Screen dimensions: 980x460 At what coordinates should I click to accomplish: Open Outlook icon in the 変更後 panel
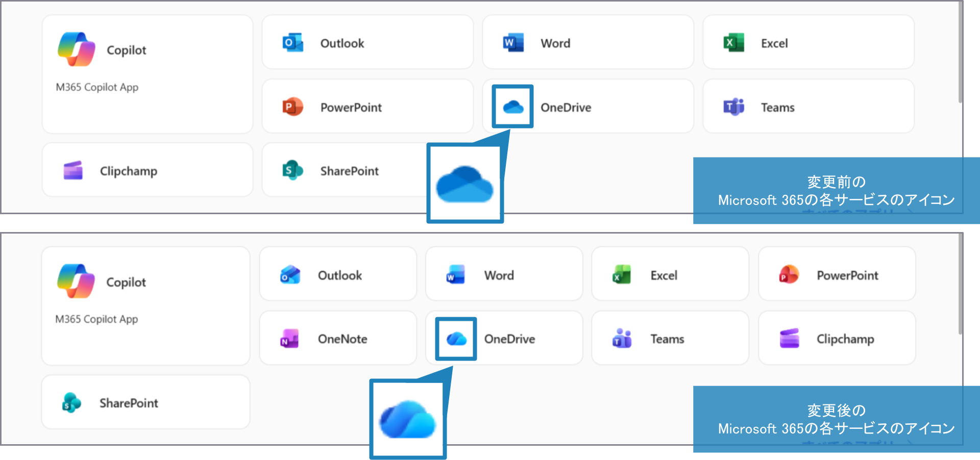click(x=290, y=275)
